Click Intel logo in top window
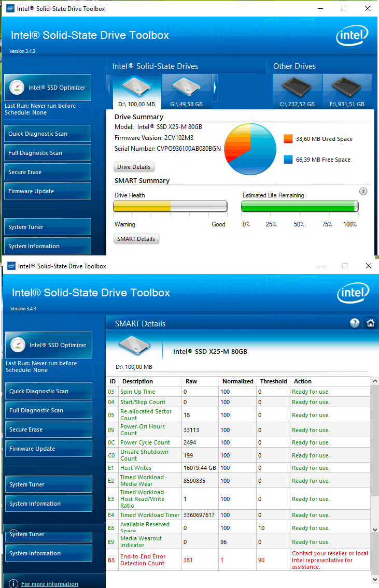Image resolution: width=379 pixels, height=588 pixels. click(352, 35)
